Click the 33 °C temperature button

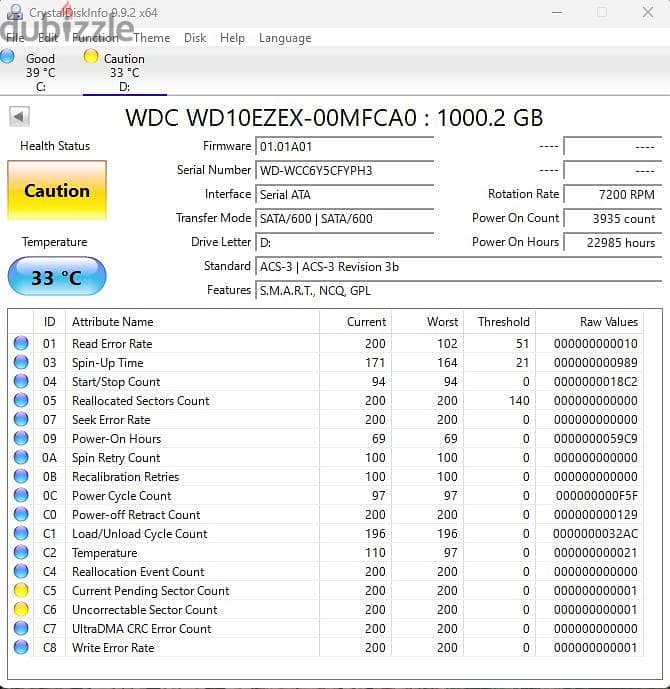pyautogui.click(x=57, y=277)
